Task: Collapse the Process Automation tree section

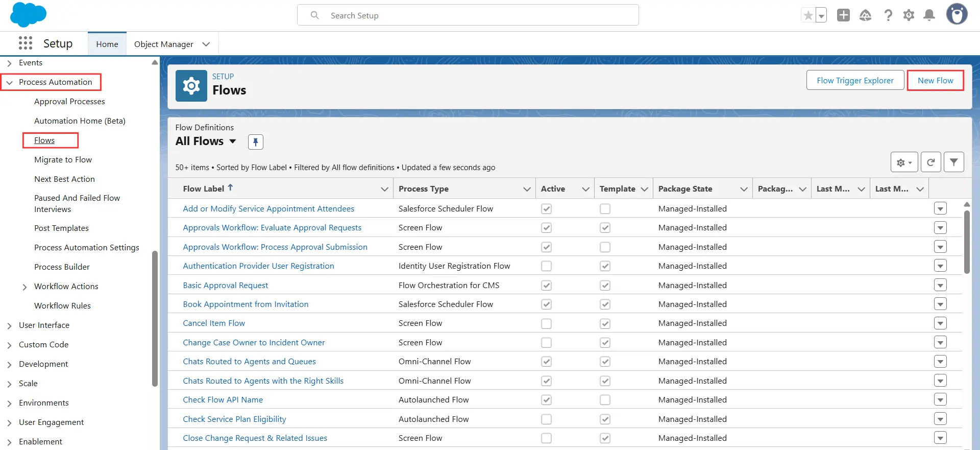Action: click(9, 82)
